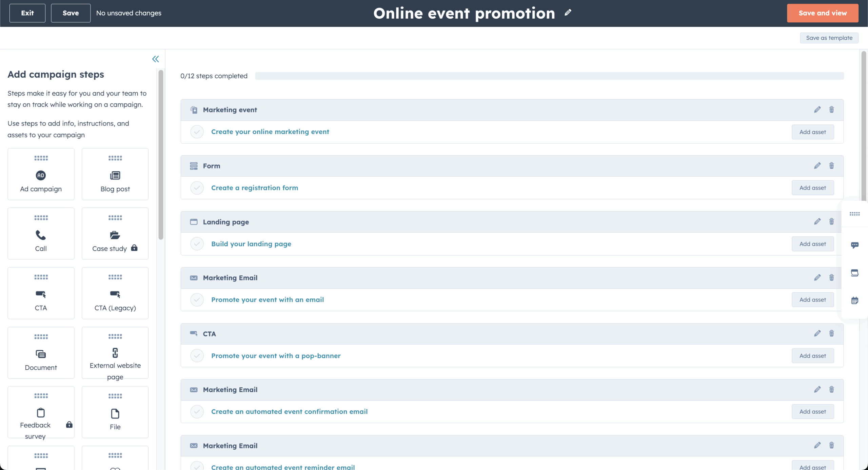Add asset to 'Promote your event with a pop-banner'

(813, 356)
